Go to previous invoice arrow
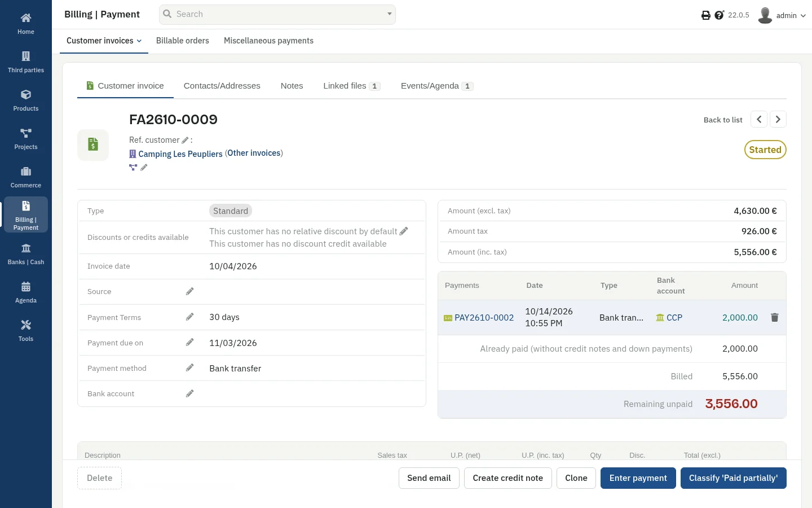Image resolution: width=812 pixels, height=508 pixels. tap(759, 119)
